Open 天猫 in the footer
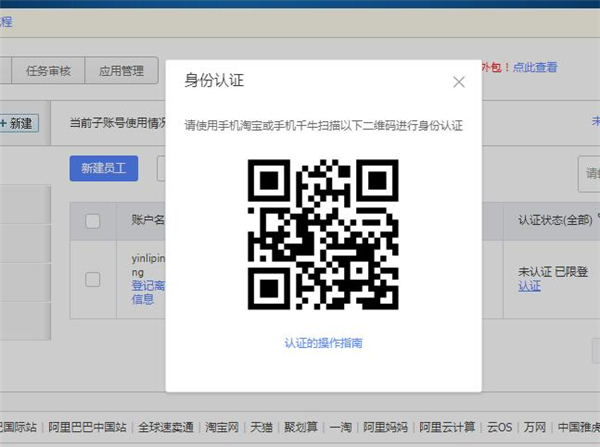Screen dimensions: 600x447 tap(263, 428)
